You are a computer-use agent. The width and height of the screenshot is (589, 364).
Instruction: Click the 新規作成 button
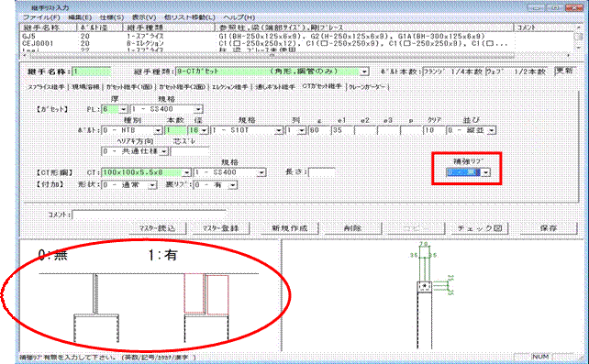tap(289, 228)
